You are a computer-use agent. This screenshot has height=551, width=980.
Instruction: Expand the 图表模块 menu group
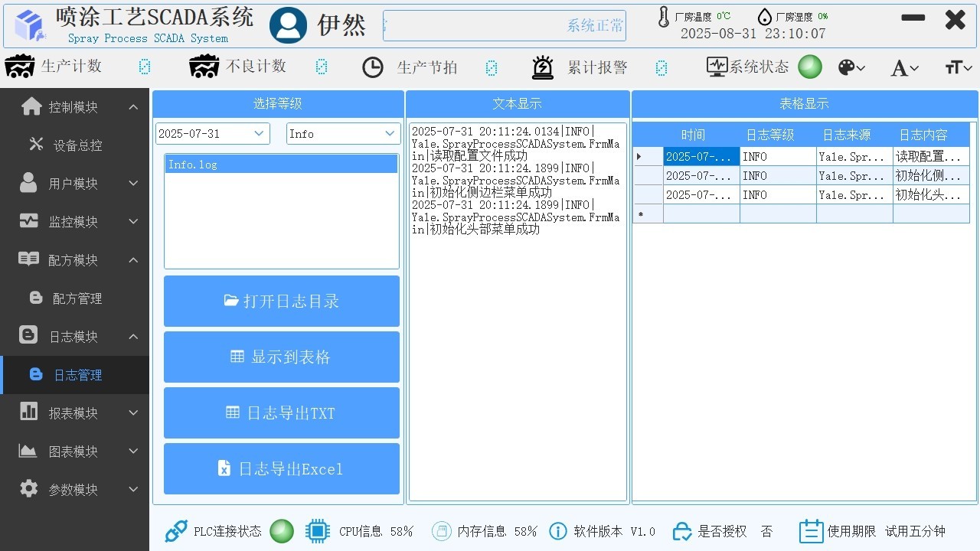133,452
